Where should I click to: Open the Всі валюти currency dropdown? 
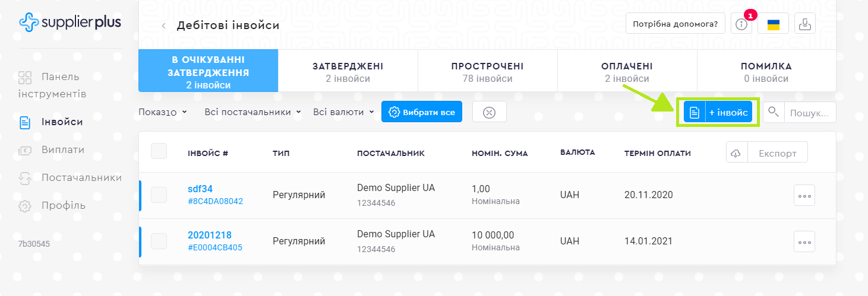[x=343, y=112]
